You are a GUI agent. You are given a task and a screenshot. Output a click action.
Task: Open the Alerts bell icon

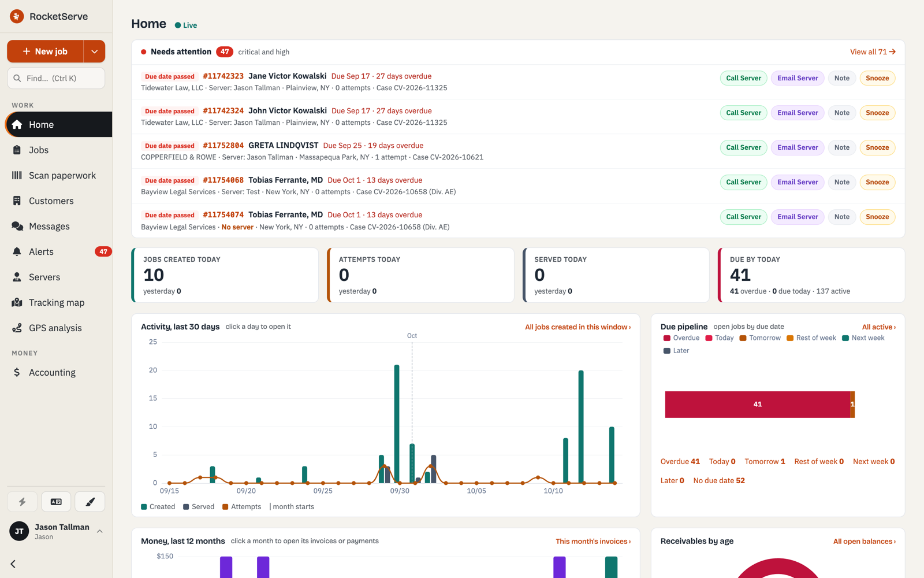[x=17, y=251]
